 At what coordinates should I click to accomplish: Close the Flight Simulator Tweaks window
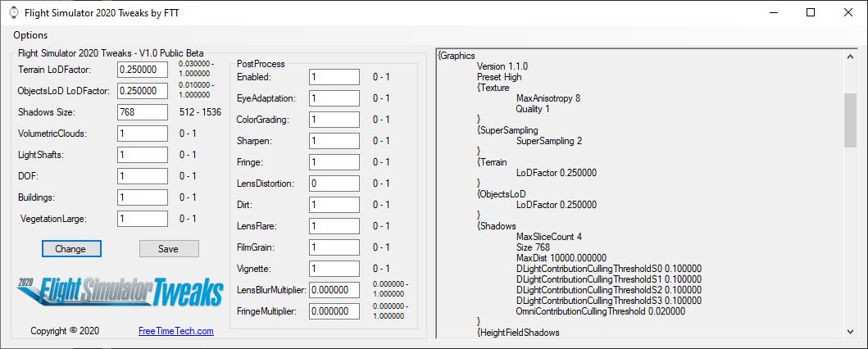click(x=848, y=13)
